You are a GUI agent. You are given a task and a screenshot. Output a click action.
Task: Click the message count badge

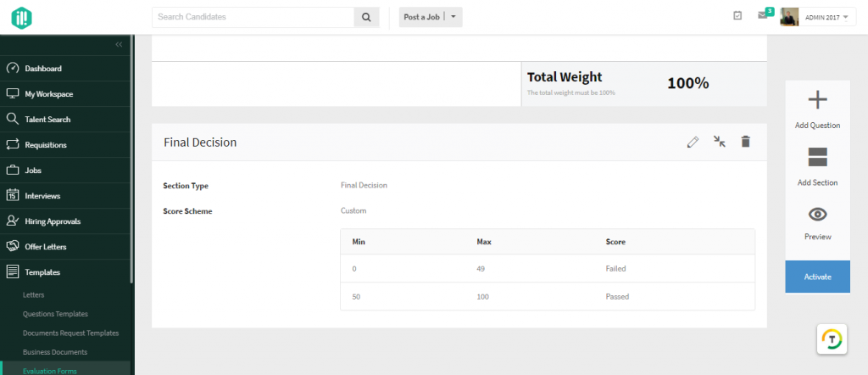pos(770,11)
